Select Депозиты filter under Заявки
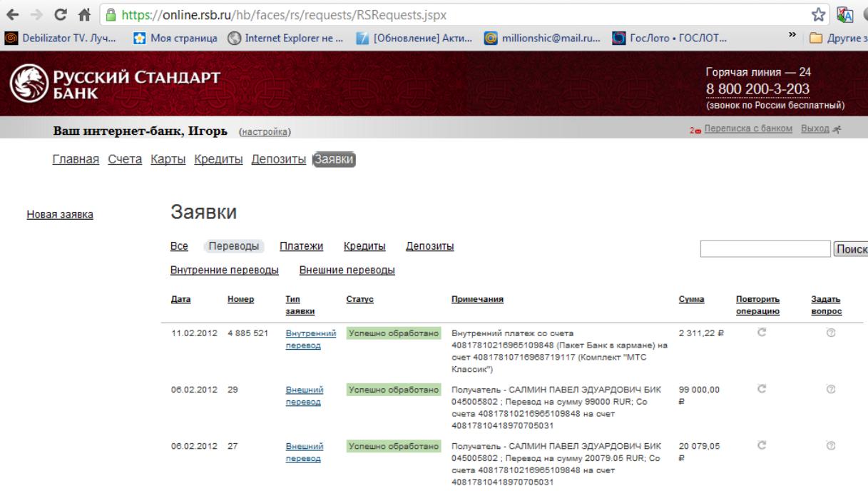868x491 pixels. [x=430, y=246]
